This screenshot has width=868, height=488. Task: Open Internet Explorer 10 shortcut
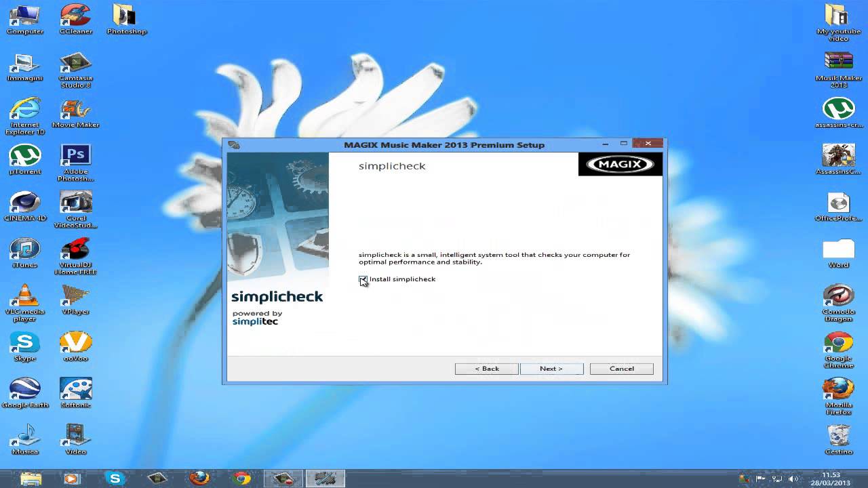[24, 117]
